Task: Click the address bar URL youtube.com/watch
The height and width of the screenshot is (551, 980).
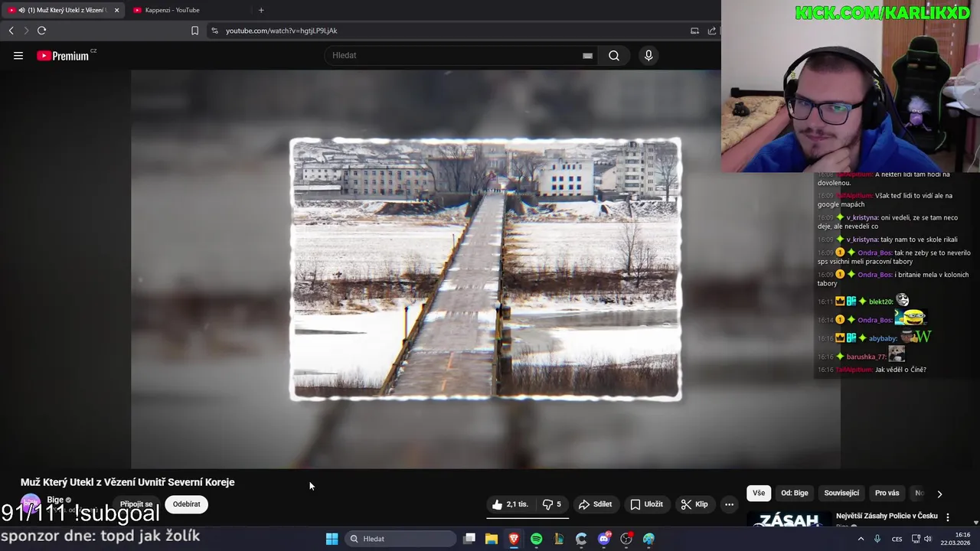Action: click(281, 31)
